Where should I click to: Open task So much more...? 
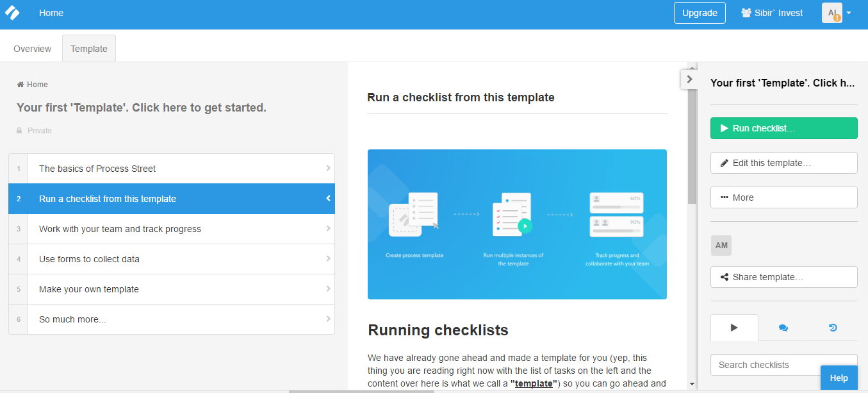pyautogui.click(x=172, y=319)
